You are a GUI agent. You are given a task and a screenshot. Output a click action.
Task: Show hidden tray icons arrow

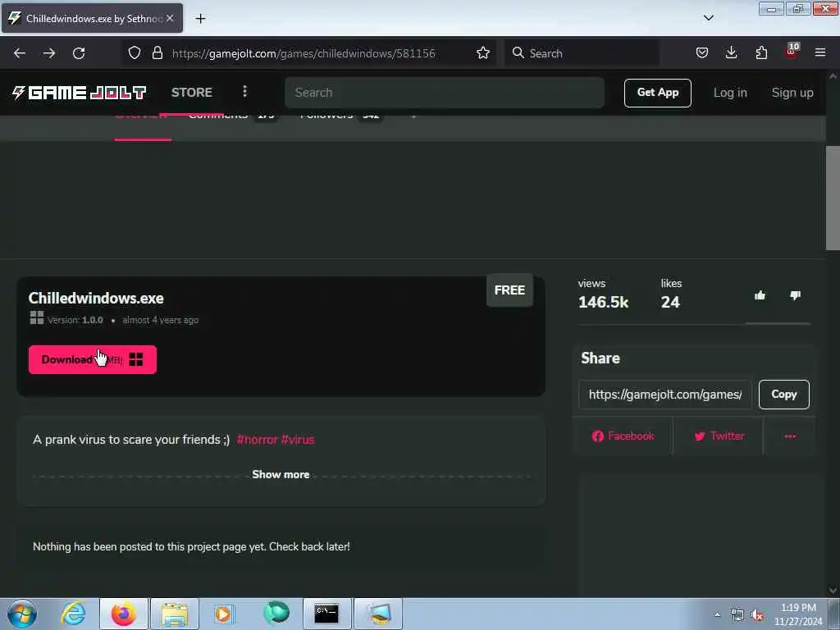coord(717,614)
